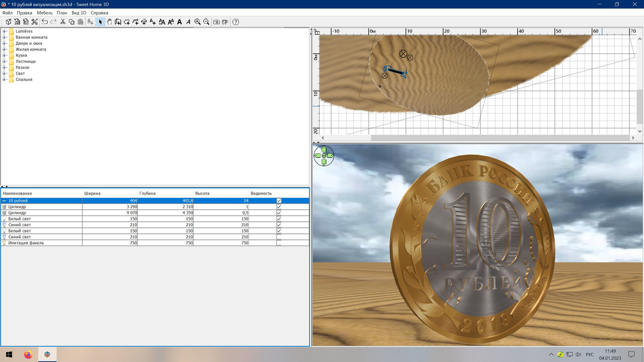Viewport: 644px width, 362px height.
Task: Open the Правка menu
Action: [x=24, y=13]
